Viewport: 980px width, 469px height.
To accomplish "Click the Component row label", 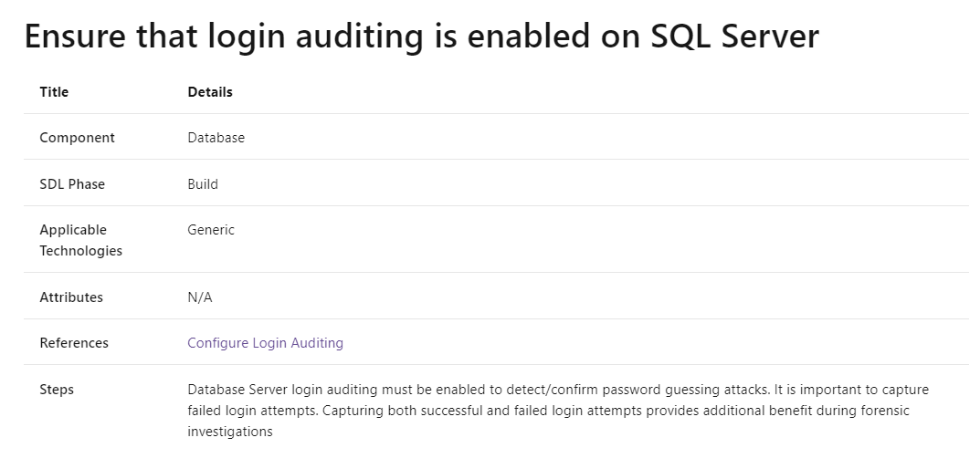I will coord(77,138).
